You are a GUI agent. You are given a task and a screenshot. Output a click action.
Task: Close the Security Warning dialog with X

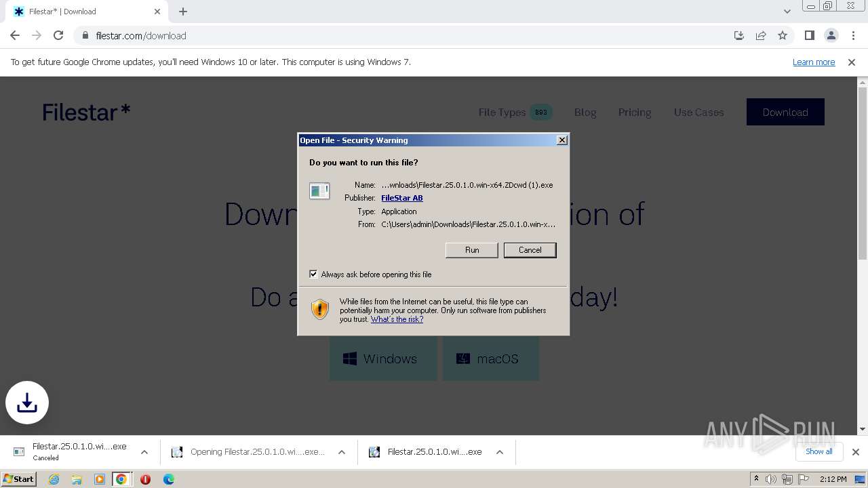coord(561,140)
